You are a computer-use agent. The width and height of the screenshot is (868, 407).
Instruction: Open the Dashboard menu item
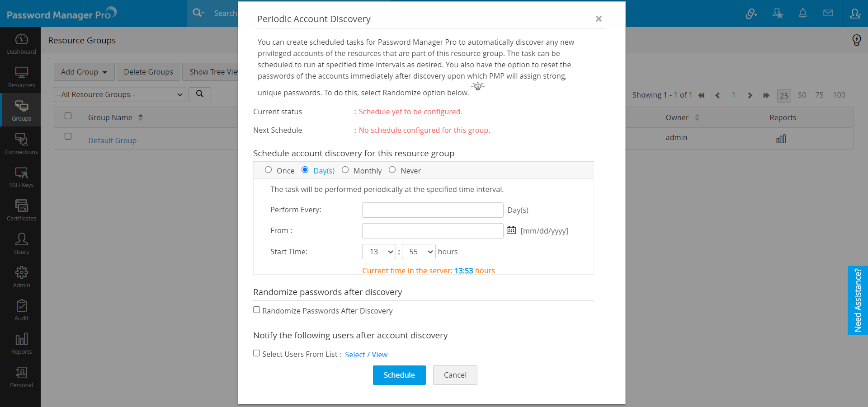[21, 44]
